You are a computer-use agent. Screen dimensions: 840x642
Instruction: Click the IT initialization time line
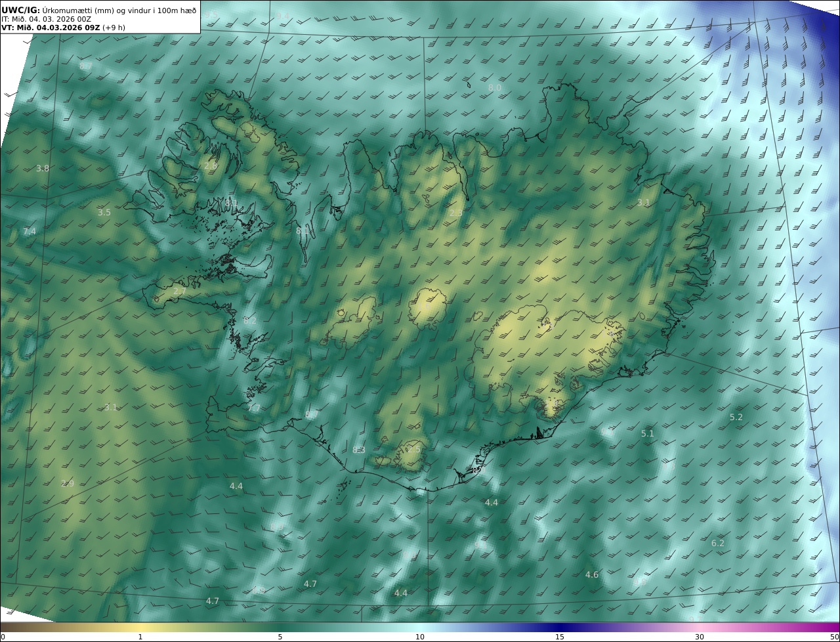coord(46,19)
